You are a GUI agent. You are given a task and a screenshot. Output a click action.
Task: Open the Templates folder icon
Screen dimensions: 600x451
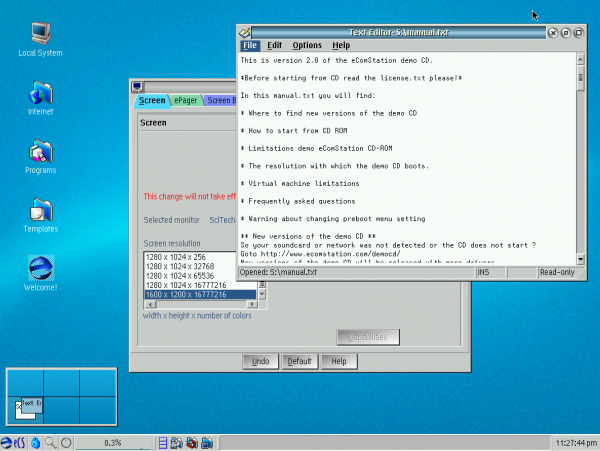tap(41, 215)
